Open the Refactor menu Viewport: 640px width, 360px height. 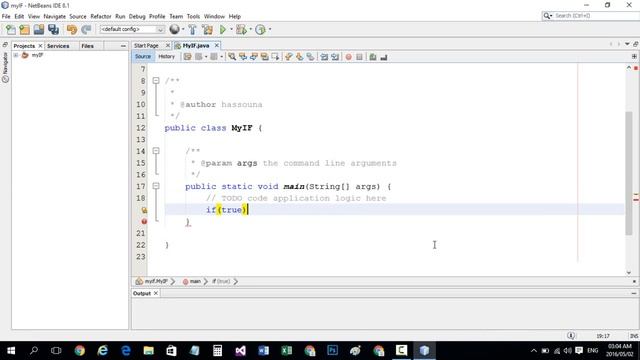pos(101,16)
